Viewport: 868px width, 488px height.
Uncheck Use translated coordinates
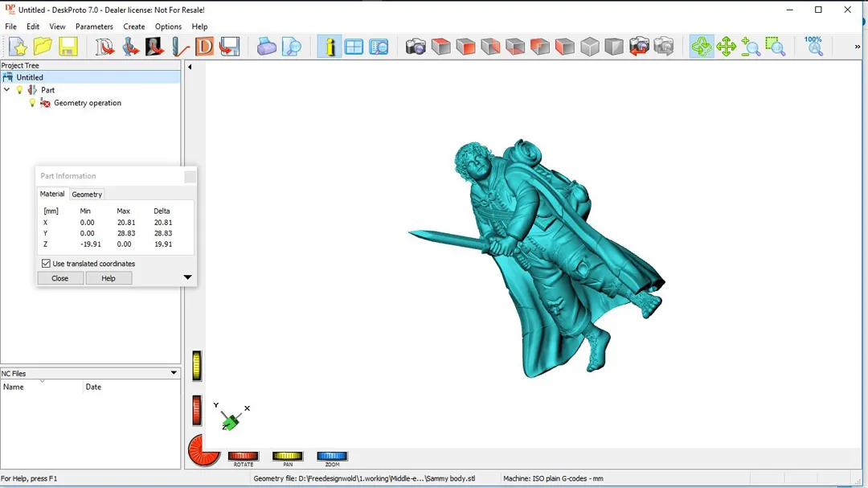pos(46,264)
